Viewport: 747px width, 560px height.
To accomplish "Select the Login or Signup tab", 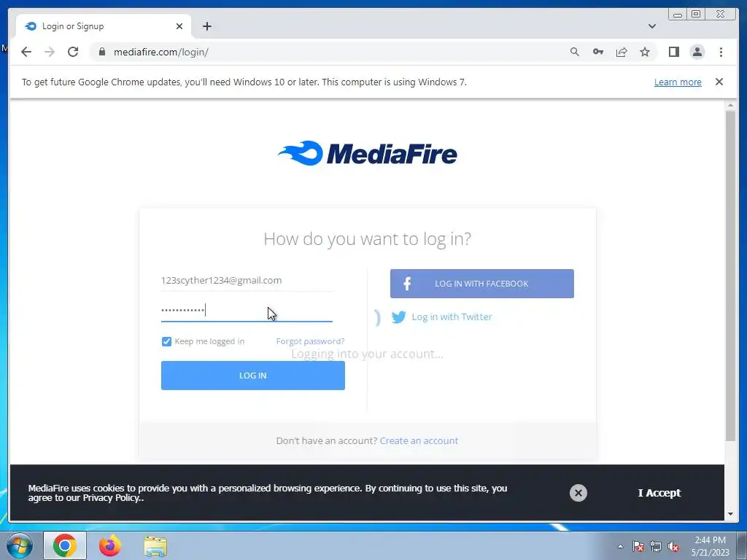I will click(104, 26).
